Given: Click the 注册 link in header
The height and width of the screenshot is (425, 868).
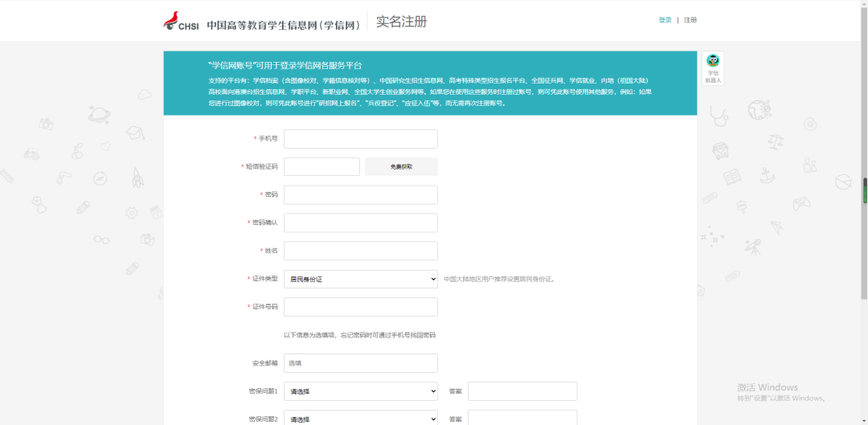Looking at the screenshot, I should click(690, 20).
